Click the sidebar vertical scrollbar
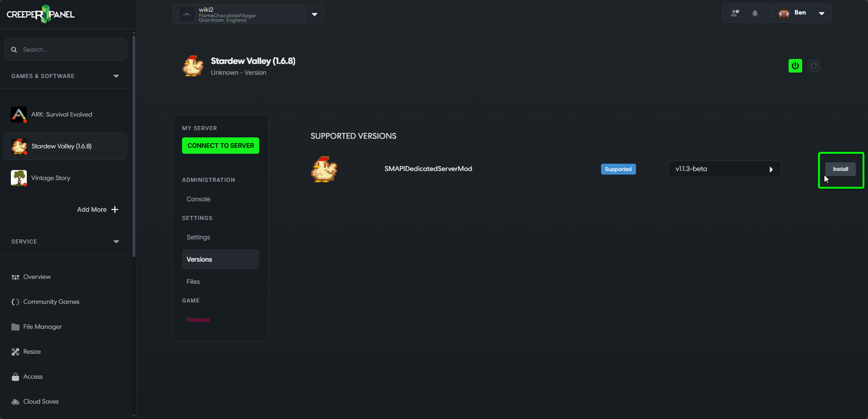Screen dimensions: 868x419 pyautogui.click(x=133, y=146)
